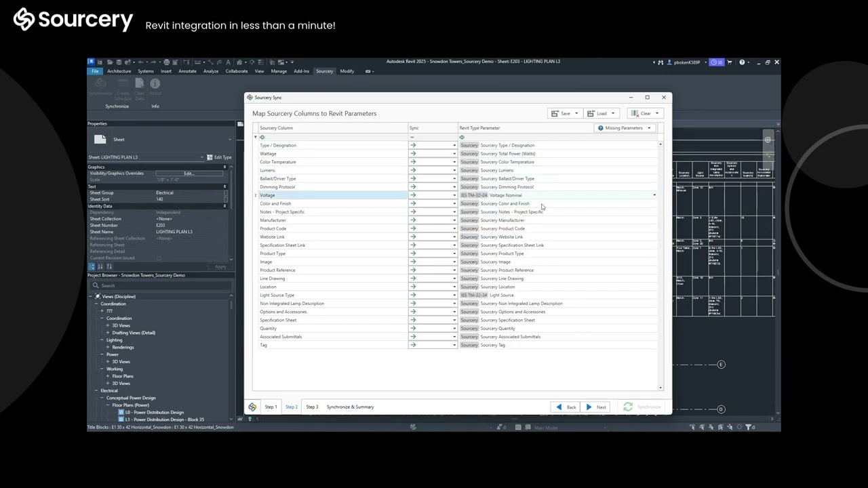Image resolution: width=868 pixels, height=488 pixels.
Task: Click the Save disk icon in Quick Access toolbar
Action: click(x=119, y=62)
